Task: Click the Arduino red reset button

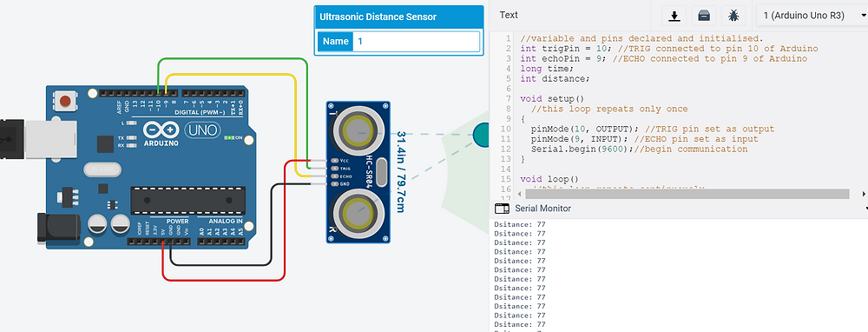Action: 65,102
